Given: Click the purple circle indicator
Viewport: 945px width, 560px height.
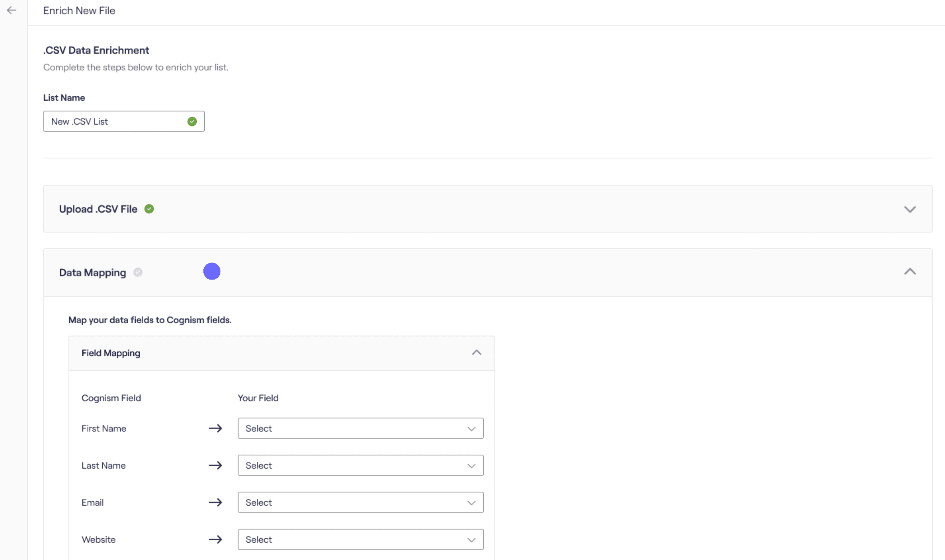Looking at the screenshot, I should click(212, 271).
